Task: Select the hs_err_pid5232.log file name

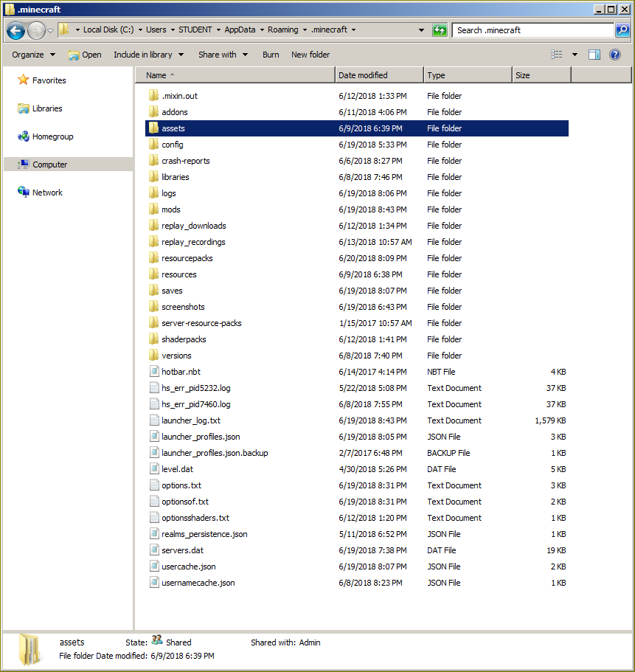Action: [x=196, y=388]
